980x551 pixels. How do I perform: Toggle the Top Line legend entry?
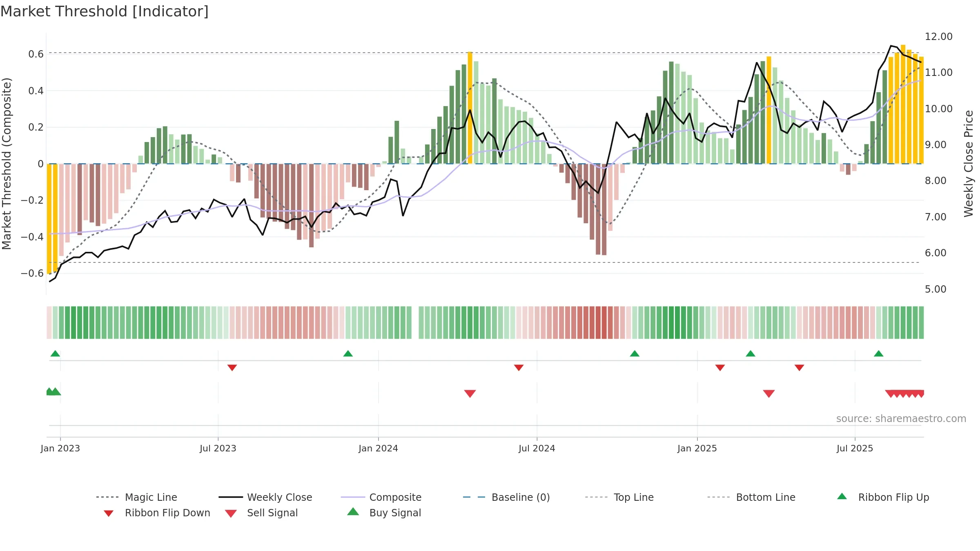pos(619,497)
